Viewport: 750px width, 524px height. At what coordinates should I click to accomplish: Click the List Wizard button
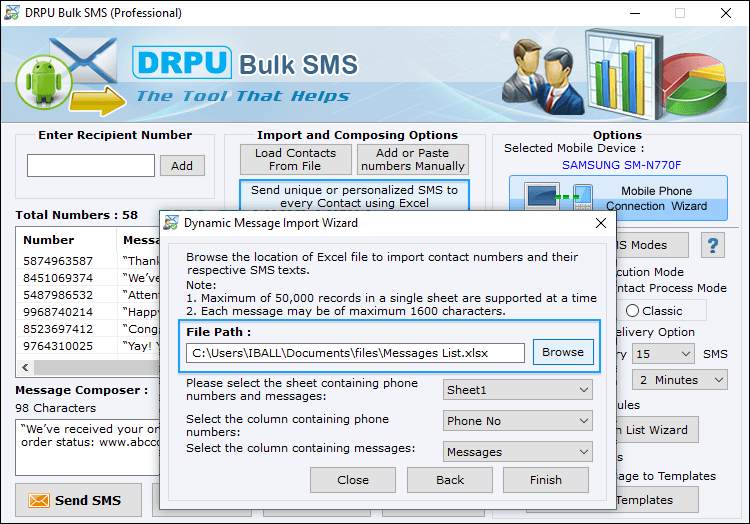656,430
